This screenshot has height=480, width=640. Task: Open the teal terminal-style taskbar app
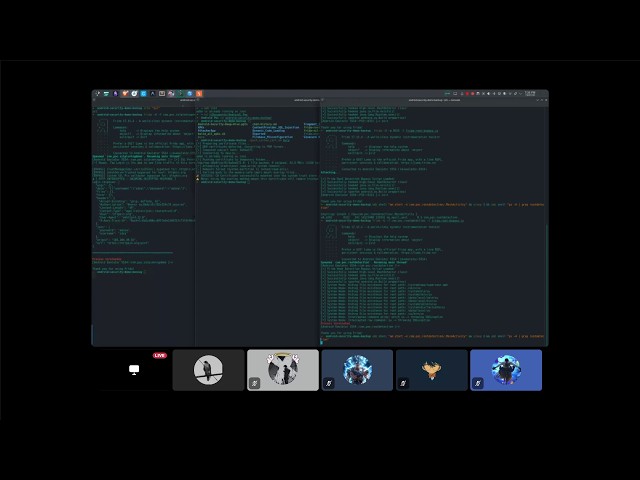tap(106, 94)
